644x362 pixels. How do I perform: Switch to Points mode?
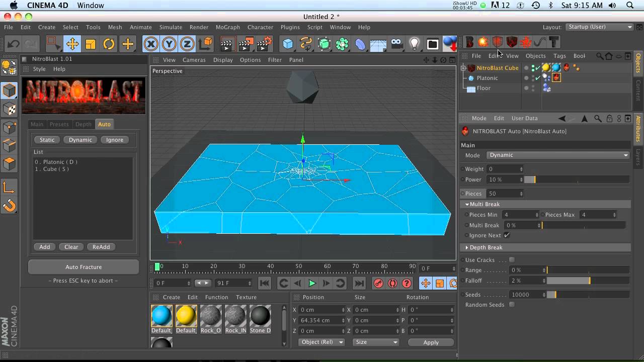(10, 127)
